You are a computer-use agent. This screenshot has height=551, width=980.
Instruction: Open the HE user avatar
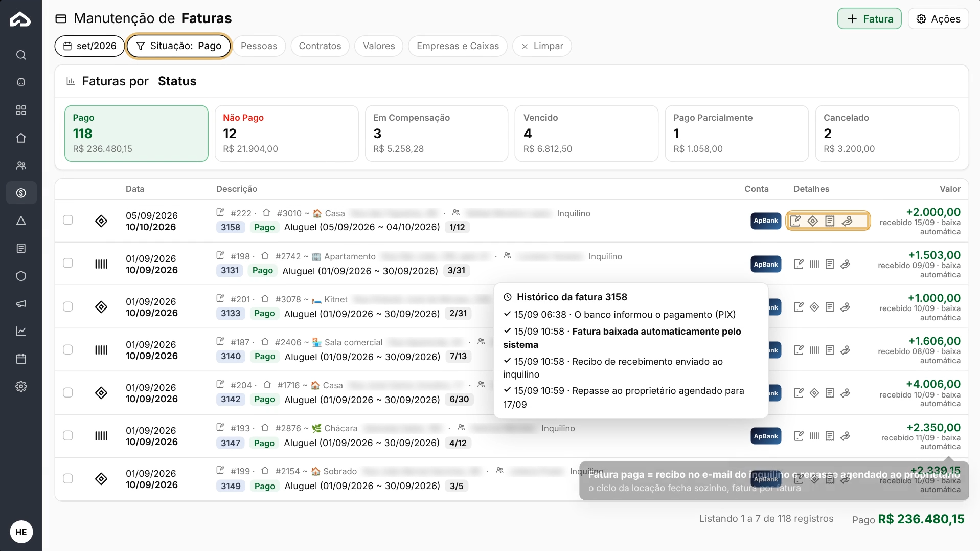(21, 532)
